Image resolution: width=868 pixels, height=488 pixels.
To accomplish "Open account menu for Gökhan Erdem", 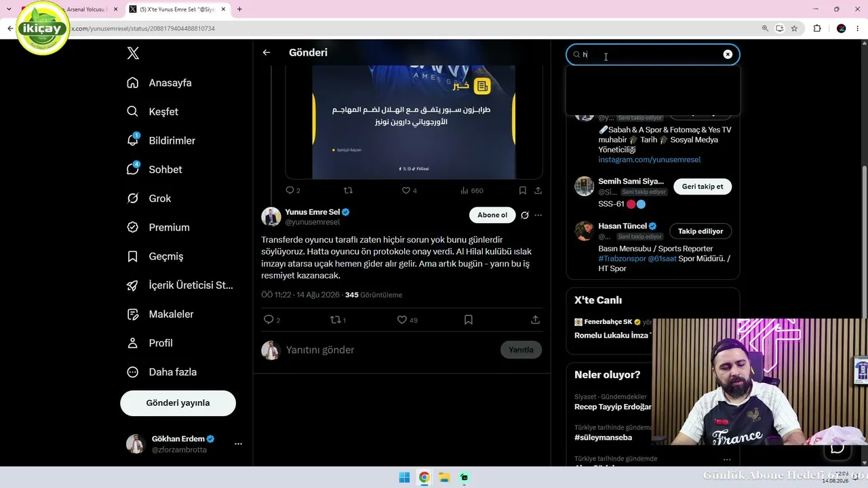I will point(238,444).
